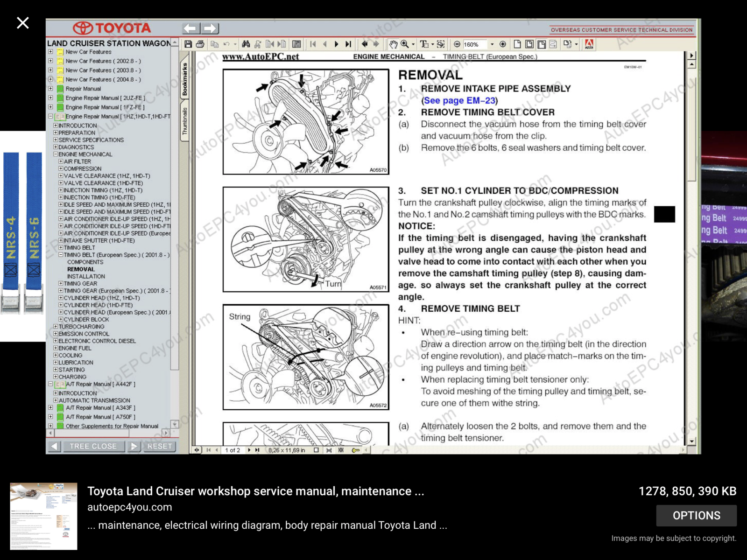747x560 pixels.
Task: Expand the INTRODUCTION section under 1HZ manual
Action: click(x=56, y=126)
